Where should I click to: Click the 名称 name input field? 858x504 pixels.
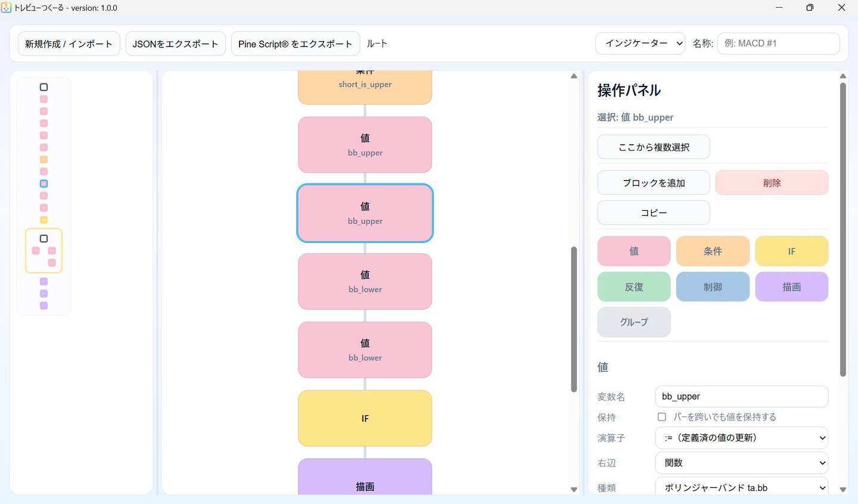[x=778, y=43]
